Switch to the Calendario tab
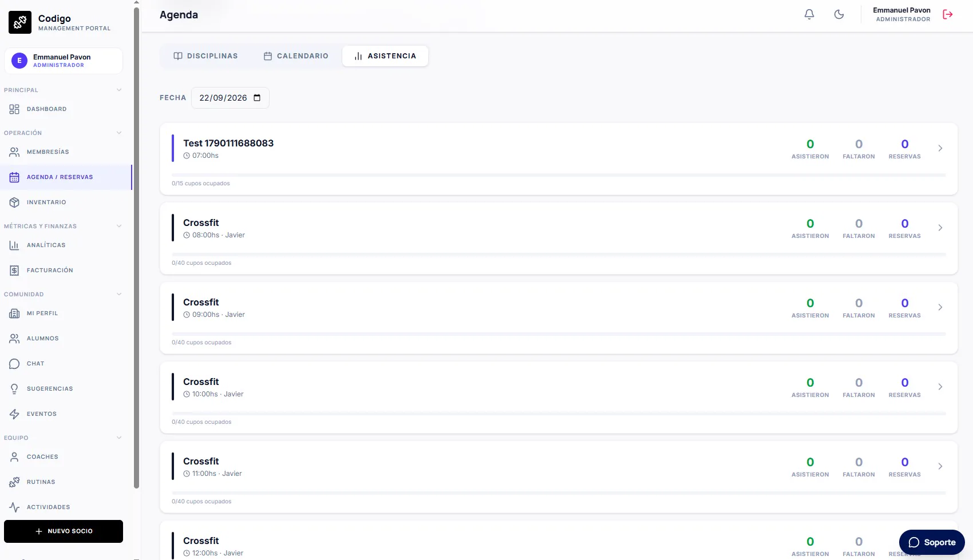 pos(296,56)
